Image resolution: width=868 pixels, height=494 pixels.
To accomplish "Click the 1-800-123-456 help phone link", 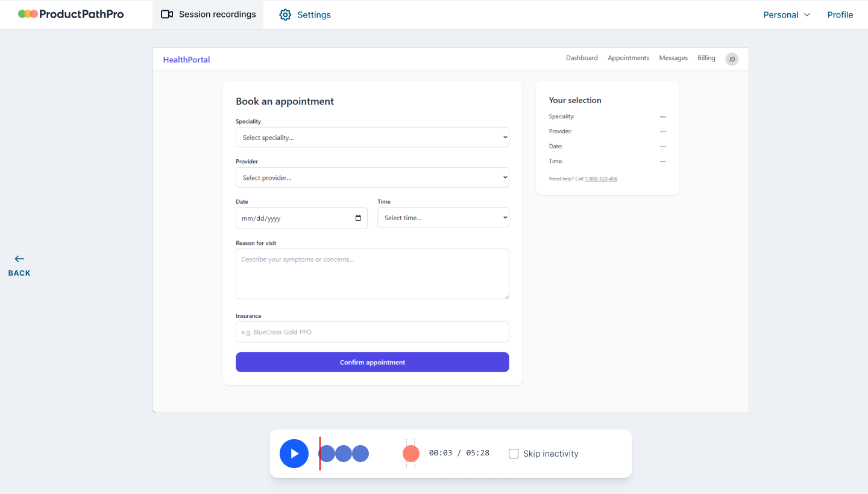I will [601, 179].
